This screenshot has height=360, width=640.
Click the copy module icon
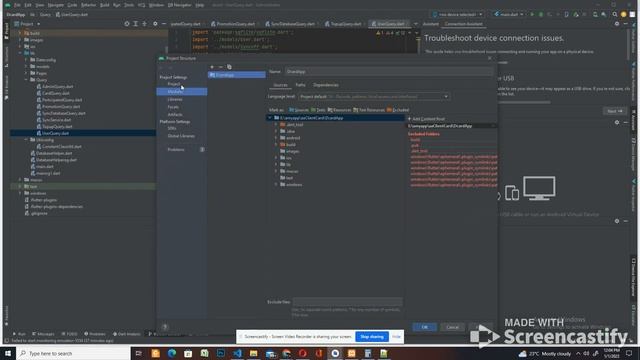229,67
